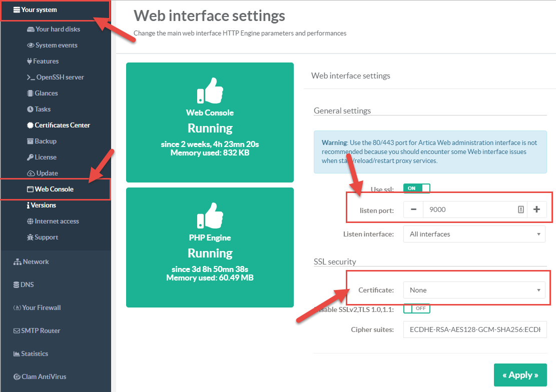Click the globe icon beside Internet access
The height and width of the screenshot is (392, 556).
30,221
